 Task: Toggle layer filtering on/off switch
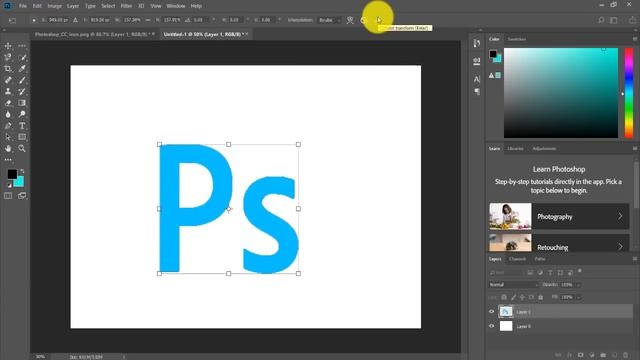click(x=580, y=271)
